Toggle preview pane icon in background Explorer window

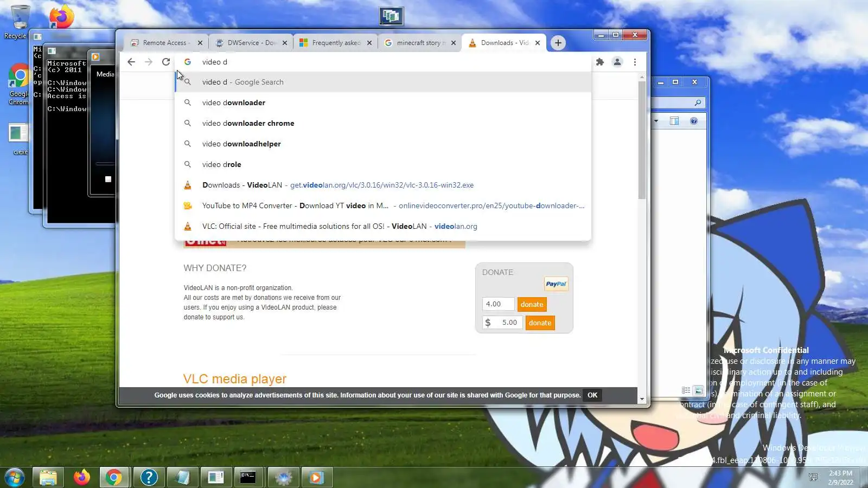(674, 121)
